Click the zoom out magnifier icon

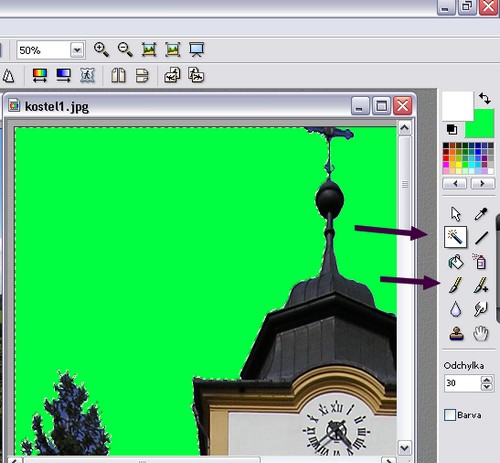(125, 50)
